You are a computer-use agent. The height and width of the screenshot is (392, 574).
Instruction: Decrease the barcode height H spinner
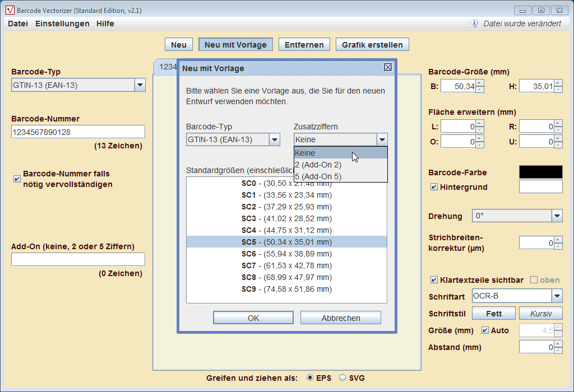(558, 89)
